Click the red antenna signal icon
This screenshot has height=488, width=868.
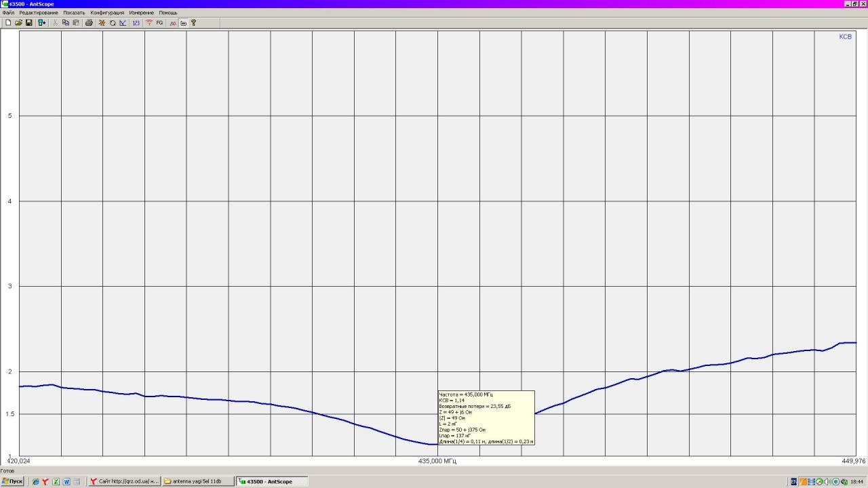(149, 22)
